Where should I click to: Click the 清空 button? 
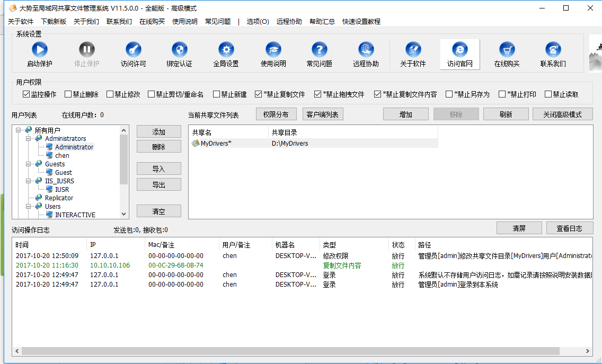tap(159, 211)
